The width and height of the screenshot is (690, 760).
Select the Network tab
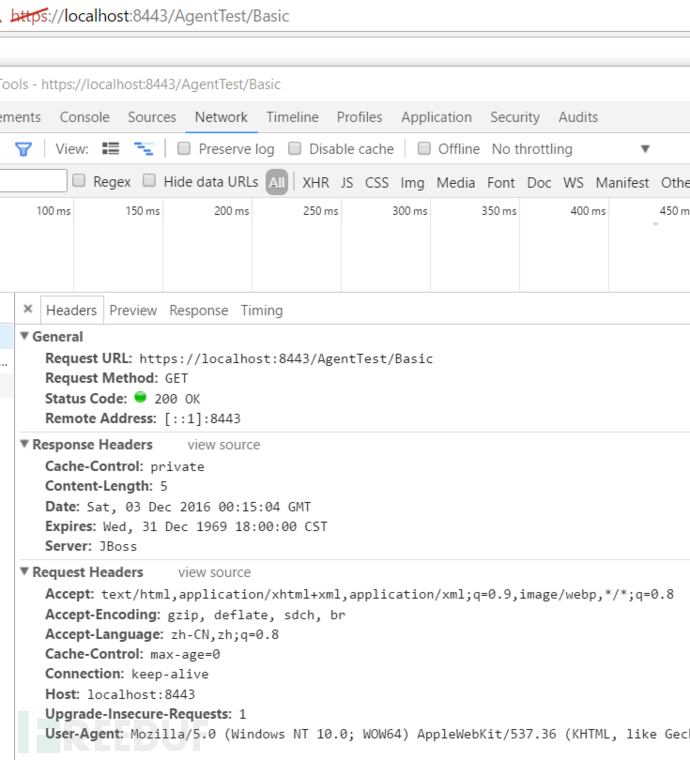click(x=221, y=117)
